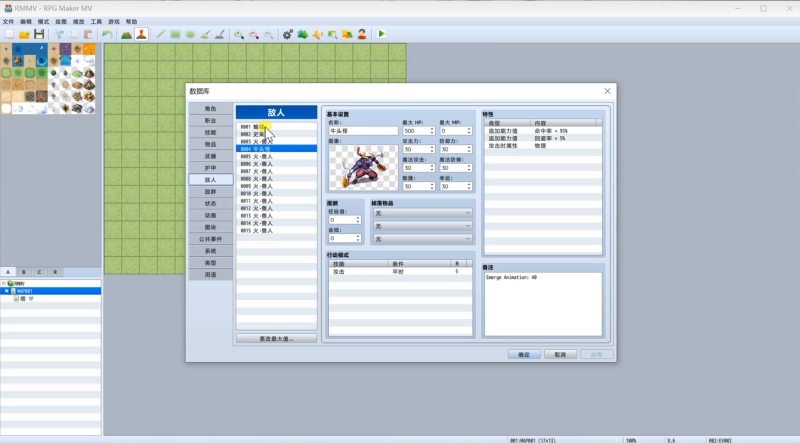
Task: Click the 名称 field containing 牛头怪
Action: [363, 131]
